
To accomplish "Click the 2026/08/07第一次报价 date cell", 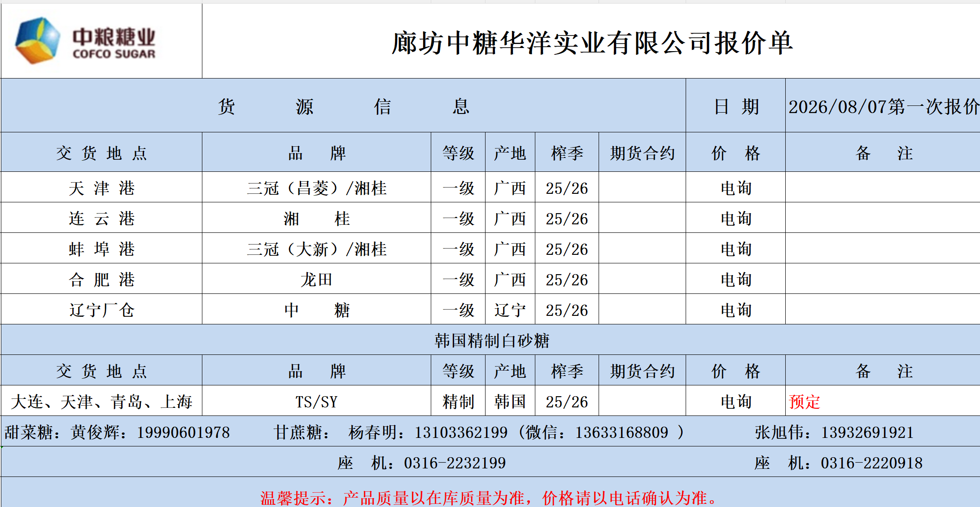I will 883,106.
